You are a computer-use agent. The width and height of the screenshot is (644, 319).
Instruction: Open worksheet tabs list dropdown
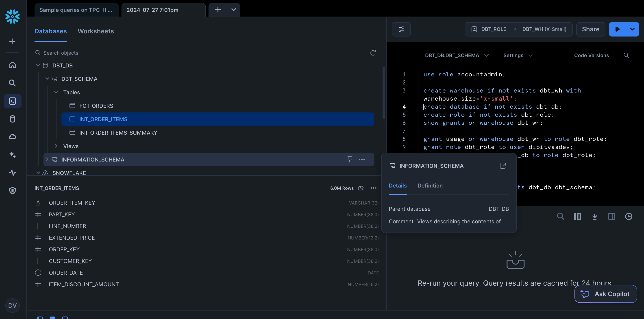(234, 10)
